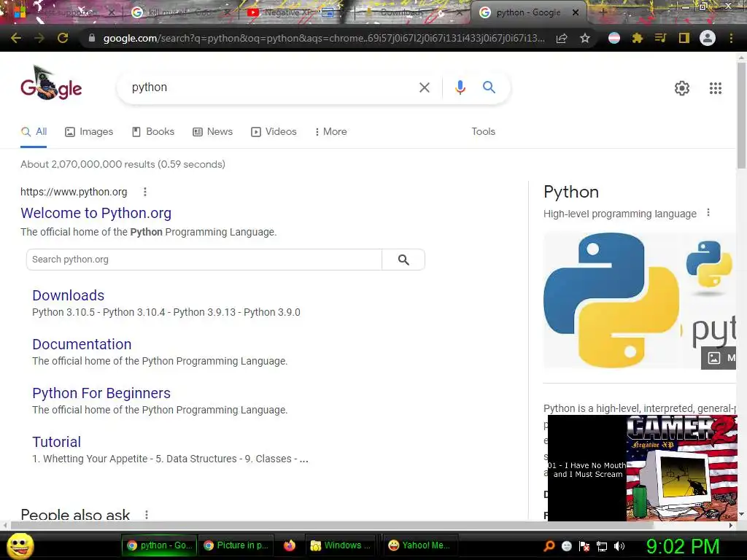Open the smiley Start button
Screen dimensions: 747x560
click(20, 545)
